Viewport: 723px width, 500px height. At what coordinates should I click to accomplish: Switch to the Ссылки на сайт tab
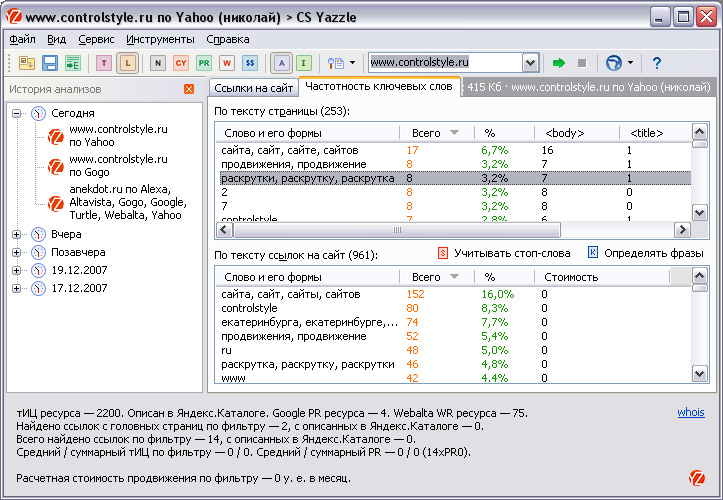point(254,88)
